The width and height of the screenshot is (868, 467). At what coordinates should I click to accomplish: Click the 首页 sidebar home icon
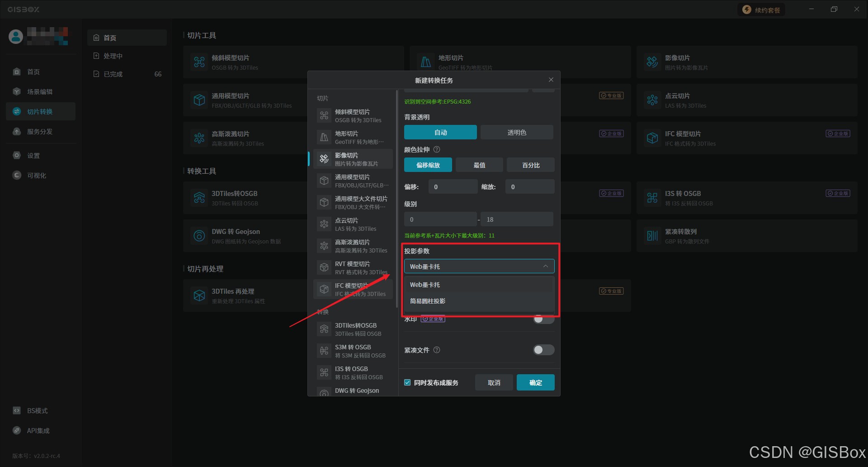tap(17, 72)
